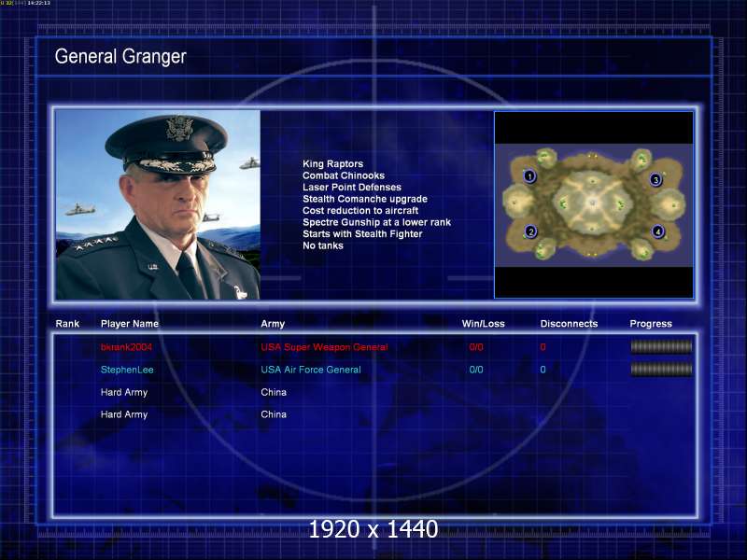Open the island map preview
Viewport: 747px width, 560px height.
click(594, 204)
